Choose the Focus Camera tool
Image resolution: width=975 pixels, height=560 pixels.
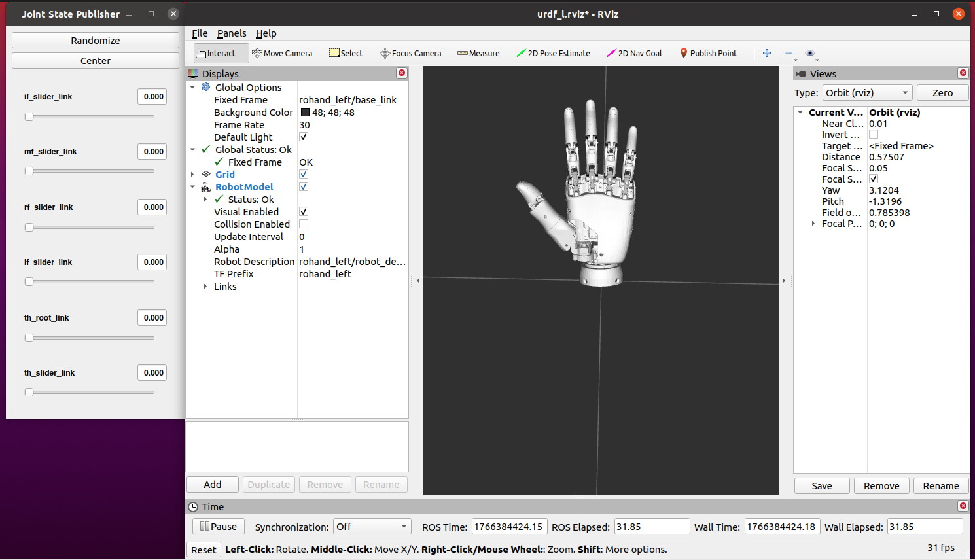click(x=410, y=54)
